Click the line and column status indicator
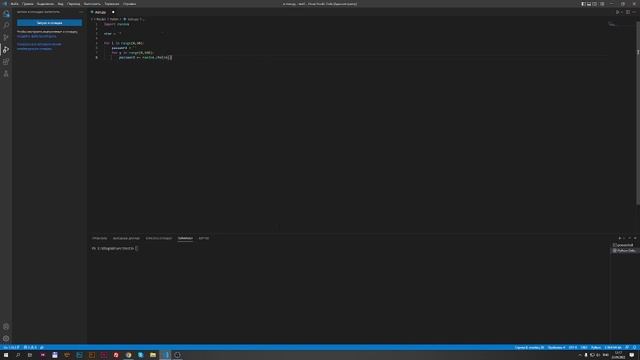 coord(529,347)
